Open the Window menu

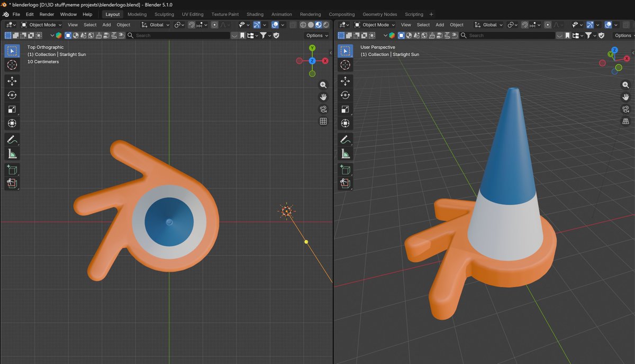(68, 14)
